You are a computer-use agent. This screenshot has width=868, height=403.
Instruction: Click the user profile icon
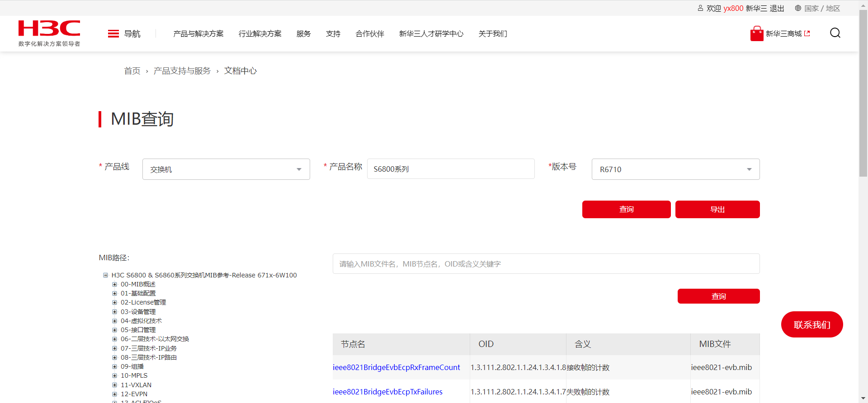pos(700,8)
